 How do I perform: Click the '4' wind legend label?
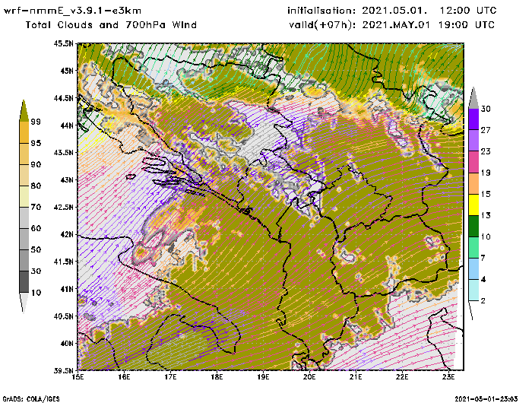(x=483, y=280)
